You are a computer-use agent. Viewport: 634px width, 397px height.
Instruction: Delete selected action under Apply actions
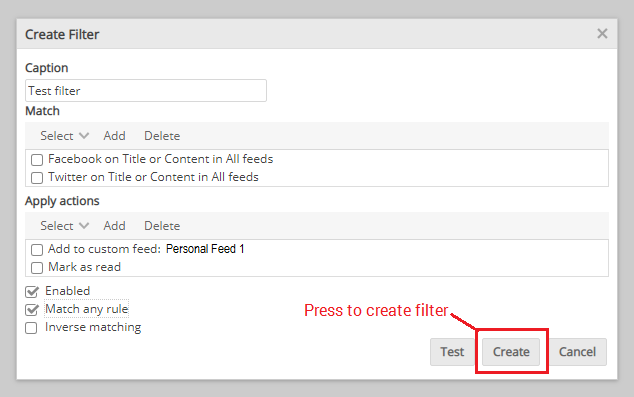[x=162, y=226]
